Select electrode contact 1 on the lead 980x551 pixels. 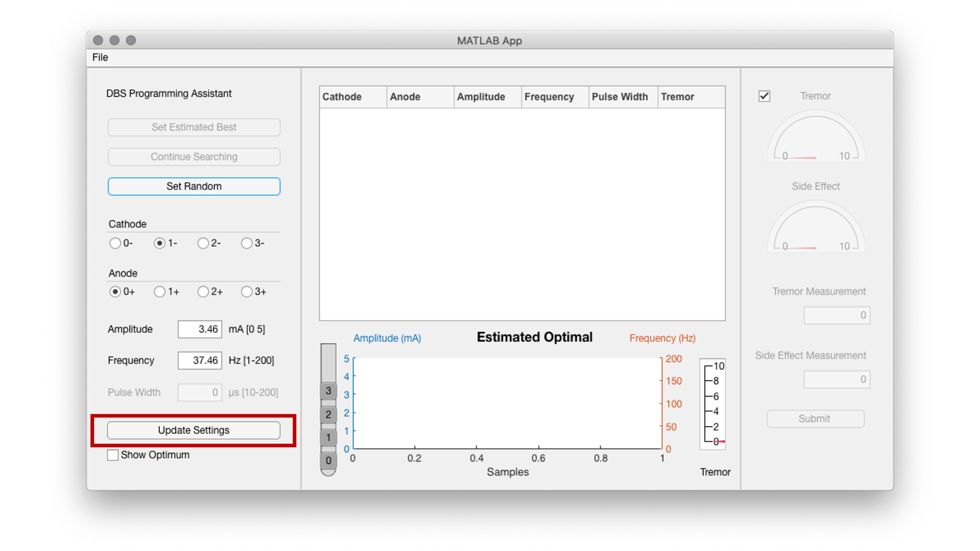pos(328,437)
